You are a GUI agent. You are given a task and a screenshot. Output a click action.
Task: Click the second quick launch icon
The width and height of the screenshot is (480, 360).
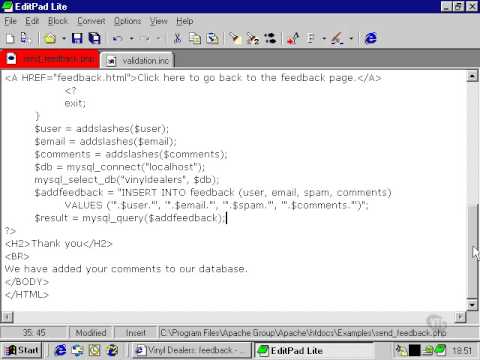point(78,350)
